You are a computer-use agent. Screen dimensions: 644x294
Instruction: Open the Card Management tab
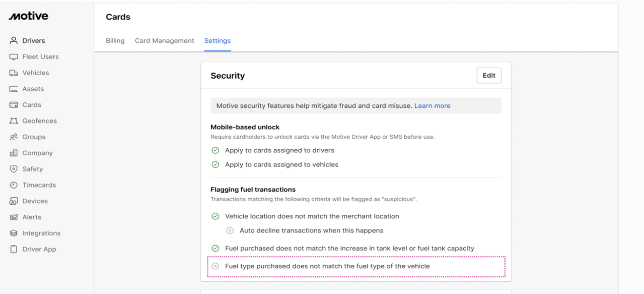pos(164,41)
